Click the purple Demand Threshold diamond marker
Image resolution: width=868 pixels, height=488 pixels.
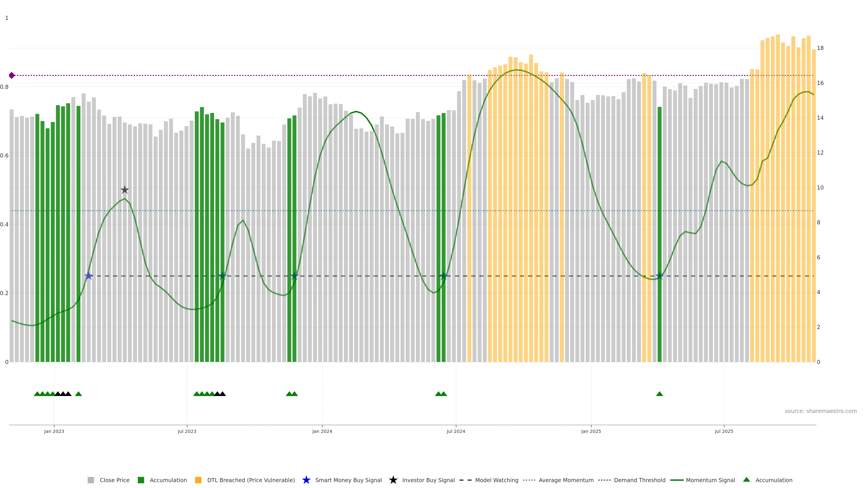pos(12,75)
